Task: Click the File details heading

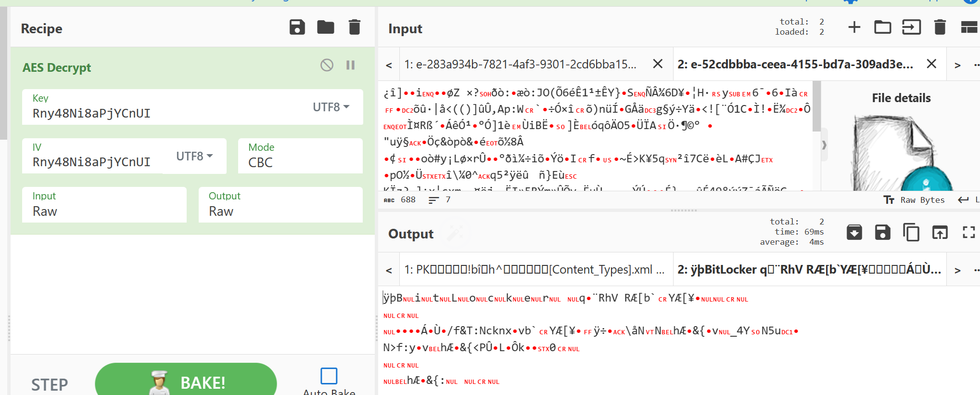Action: 901,98
